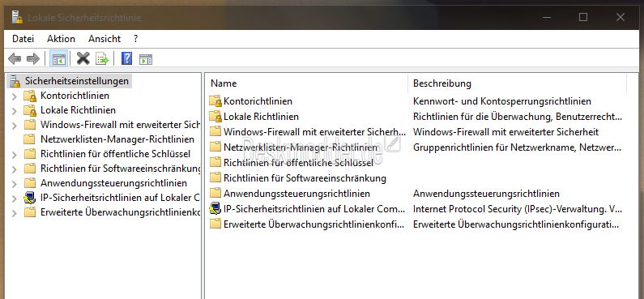Click IP-Sicherheitsrichtlinien icon in list pane

(x=215, y=208)
